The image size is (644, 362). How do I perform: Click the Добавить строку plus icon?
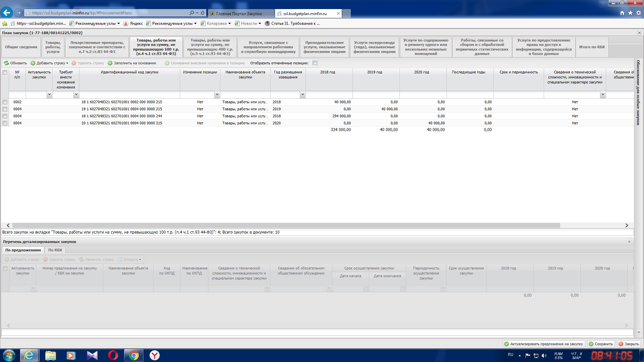point(33,63)
